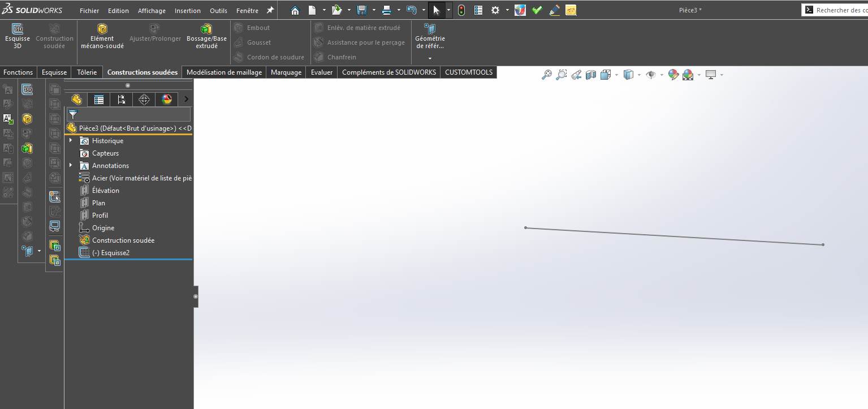The height and width of the screenshot is (409, 868).
Task: Select Elément mécano-soudé tool
Action: pos(102,29)
